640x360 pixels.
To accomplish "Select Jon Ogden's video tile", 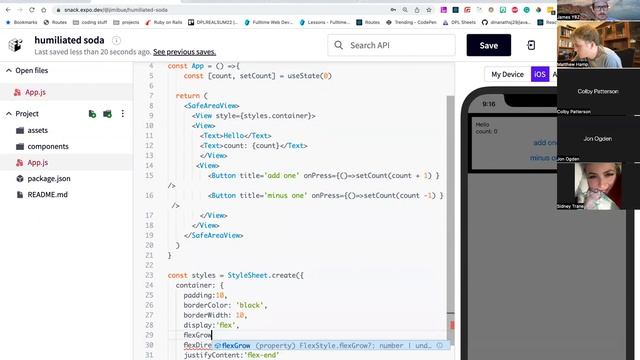I will (x=598, y=139).
